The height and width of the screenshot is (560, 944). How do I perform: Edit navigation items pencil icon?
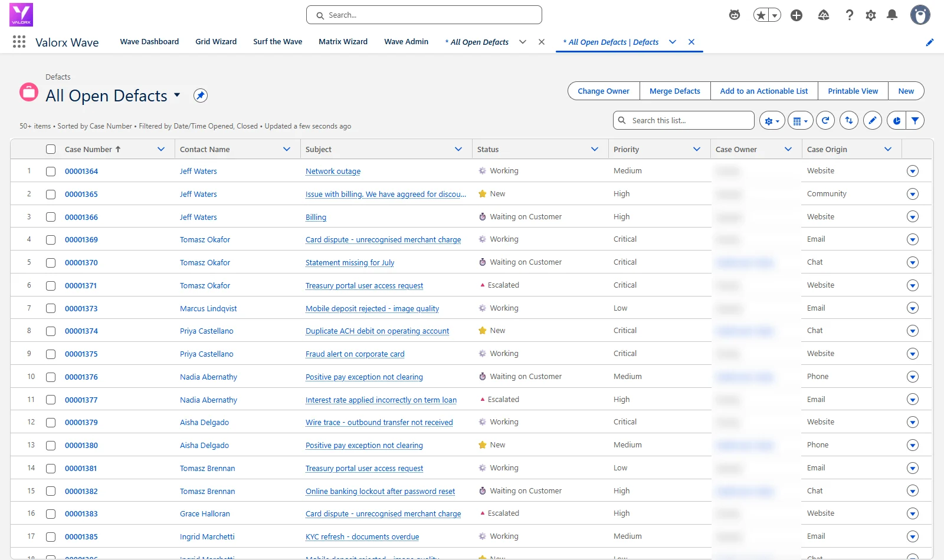click(x=930, y=42)
